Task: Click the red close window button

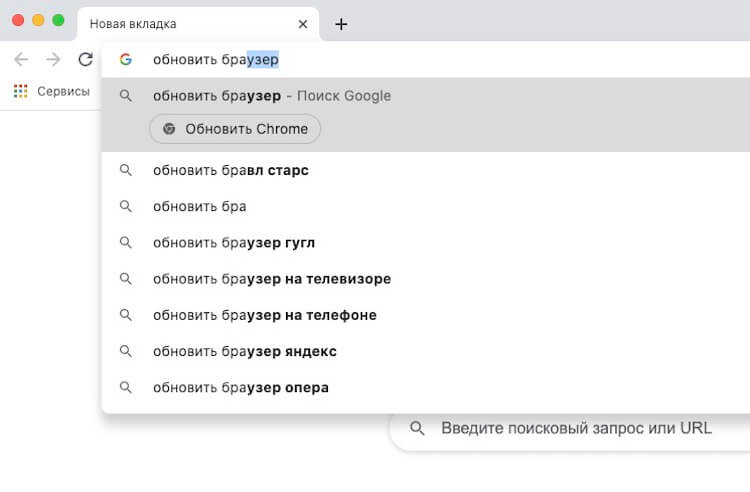Action: (18, 20)
